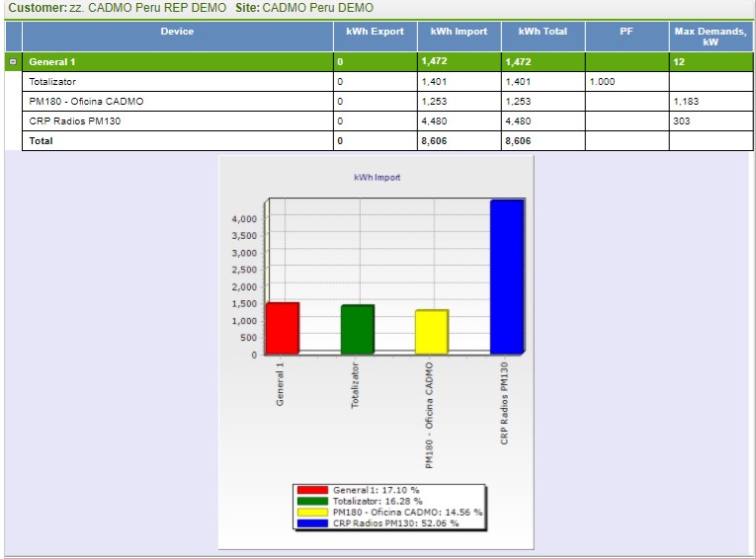Click the kWh Import column header
The image size is (756, 559).
[459, 32]
